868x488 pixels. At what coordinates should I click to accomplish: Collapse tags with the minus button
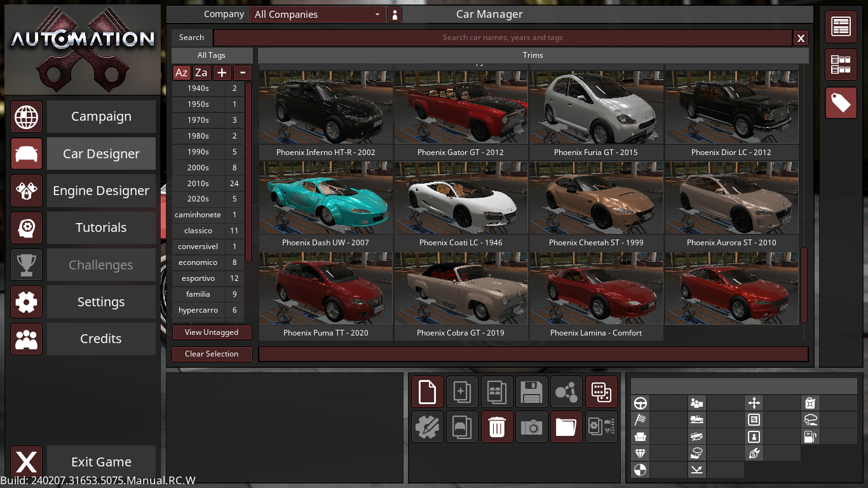click(x=242, y=72)
